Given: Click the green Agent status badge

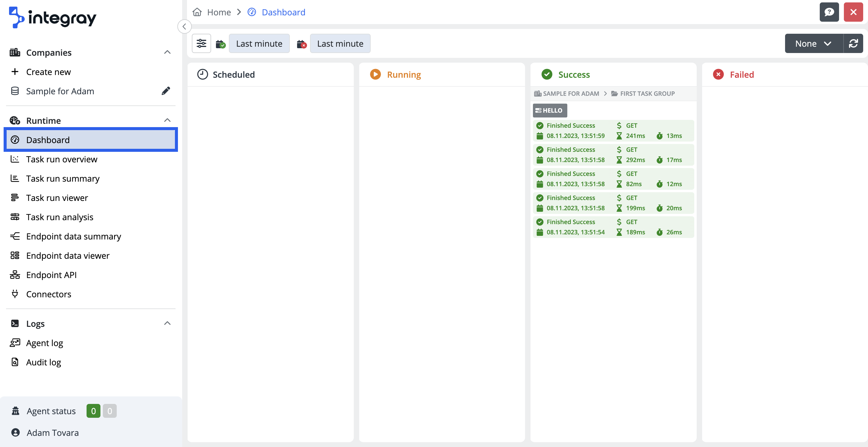Looking at the screenshot, I should click(93, 411).
